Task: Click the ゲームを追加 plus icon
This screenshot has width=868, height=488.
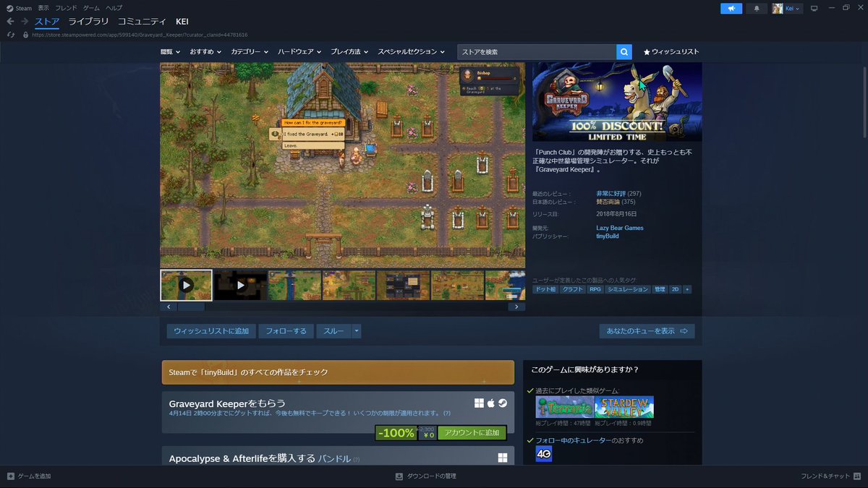Action: (10, 476)
